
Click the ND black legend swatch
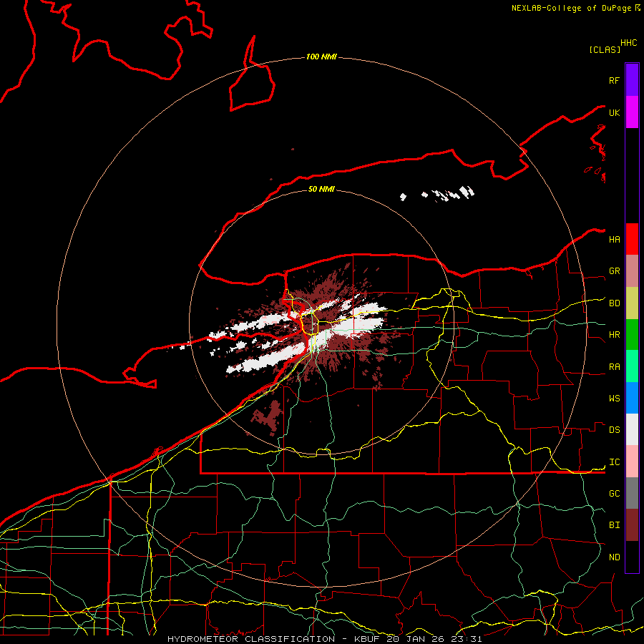coord(632,557)
